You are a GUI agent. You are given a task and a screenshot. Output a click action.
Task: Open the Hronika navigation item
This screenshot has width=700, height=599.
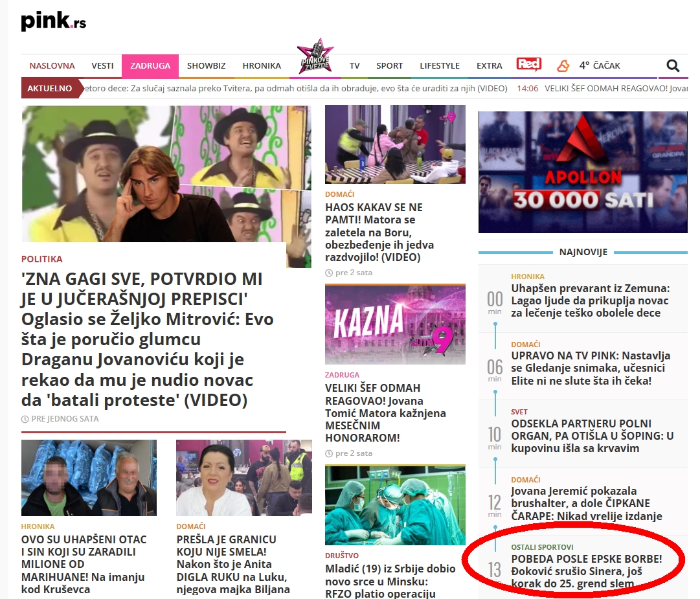coord(262,65)
